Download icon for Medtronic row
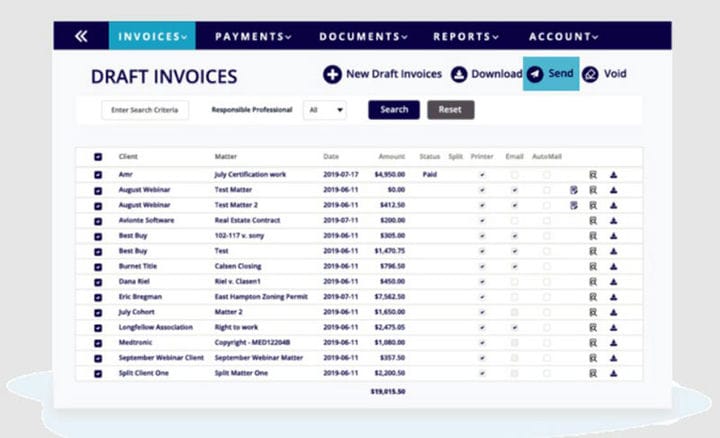The width and height of the screenshot is (720, 438). tap(613, 343)
